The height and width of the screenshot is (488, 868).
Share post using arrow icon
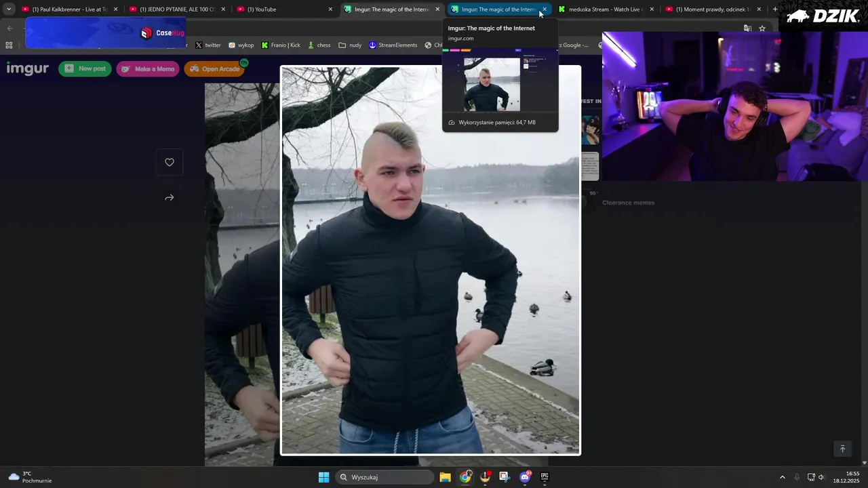tap(170, 198)
